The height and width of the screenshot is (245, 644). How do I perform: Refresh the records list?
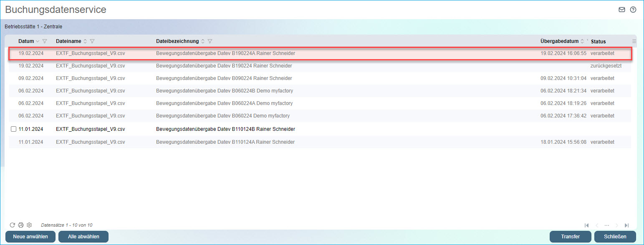pyautogui.click(x=13, y=225)
